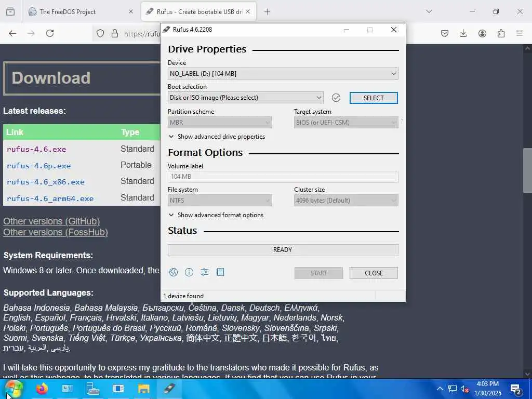Open Firefox downloads arrow icon
532x399 pixels.
coord(463,33)
